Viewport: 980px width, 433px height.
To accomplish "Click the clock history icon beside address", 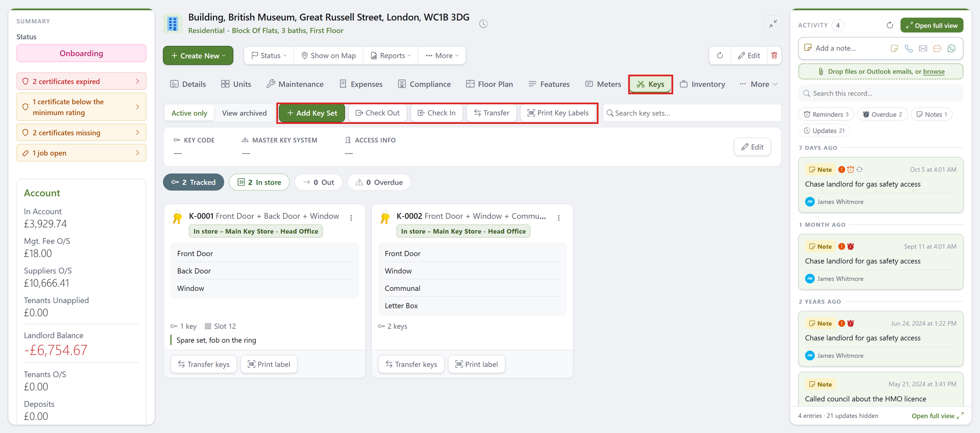I will pos(483,24).
